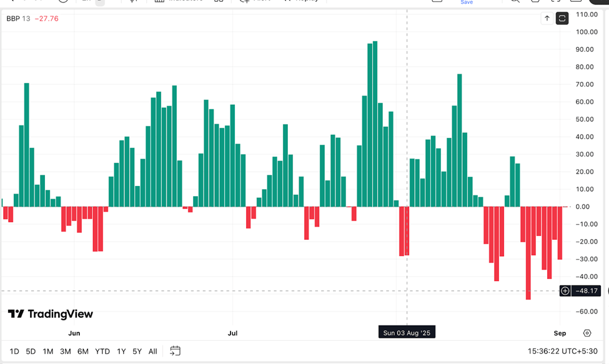
Task: Choose the YTD time range
Action: click(x=102, y=352)
